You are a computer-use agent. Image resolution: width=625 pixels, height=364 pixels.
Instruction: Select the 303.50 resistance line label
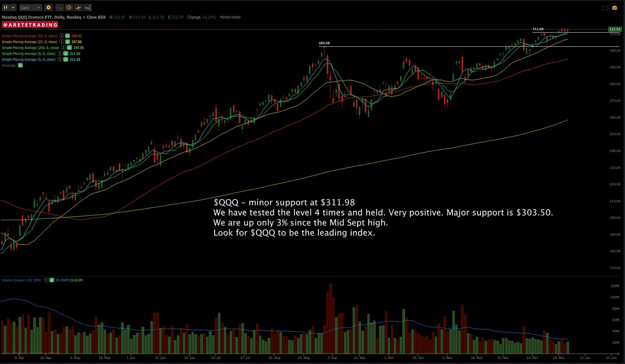[324, 43]
